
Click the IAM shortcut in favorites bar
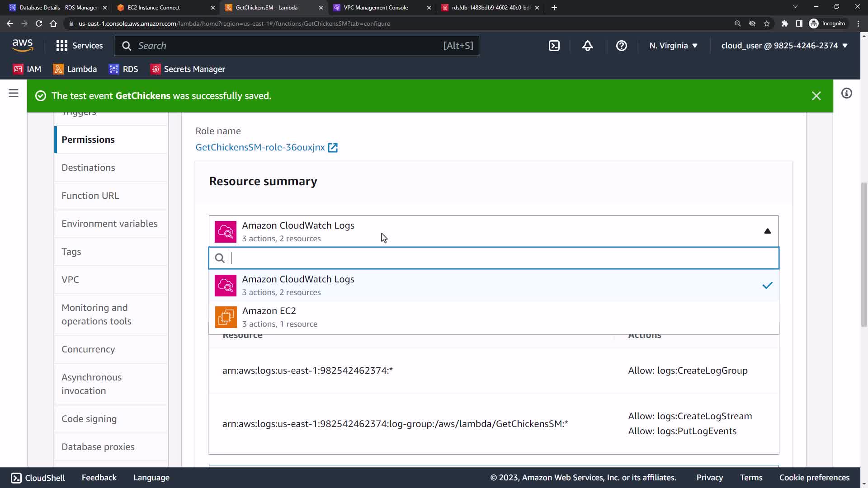[x=28, y=69]
